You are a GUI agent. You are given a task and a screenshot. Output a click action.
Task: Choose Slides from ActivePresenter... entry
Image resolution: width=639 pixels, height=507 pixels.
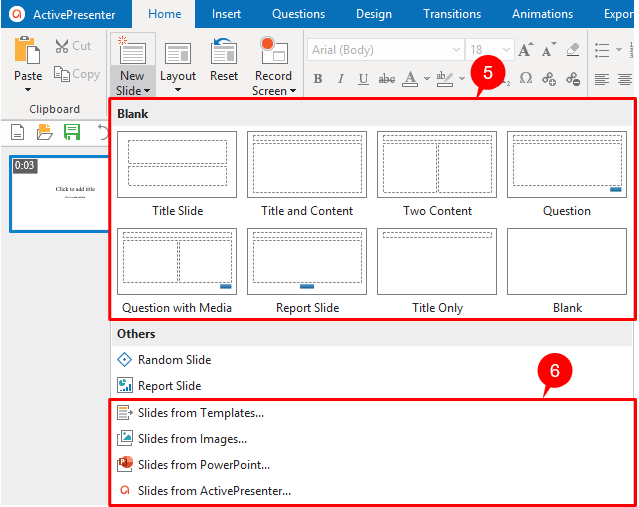pyautogui.click(x=214, y=491)
